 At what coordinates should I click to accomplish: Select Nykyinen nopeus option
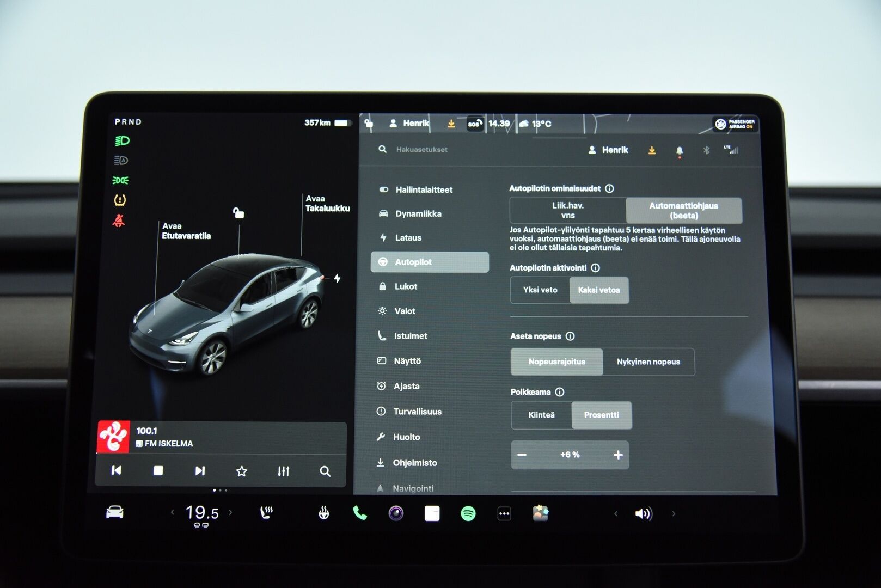pyautogui.click(x=648, y=362)
